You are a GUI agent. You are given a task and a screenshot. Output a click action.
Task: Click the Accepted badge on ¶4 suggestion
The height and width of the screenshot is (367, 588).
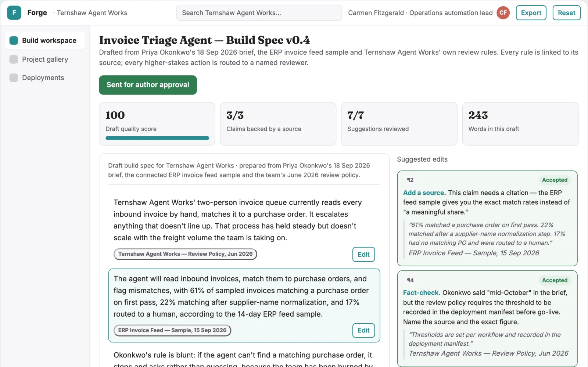tap(555, 280)
